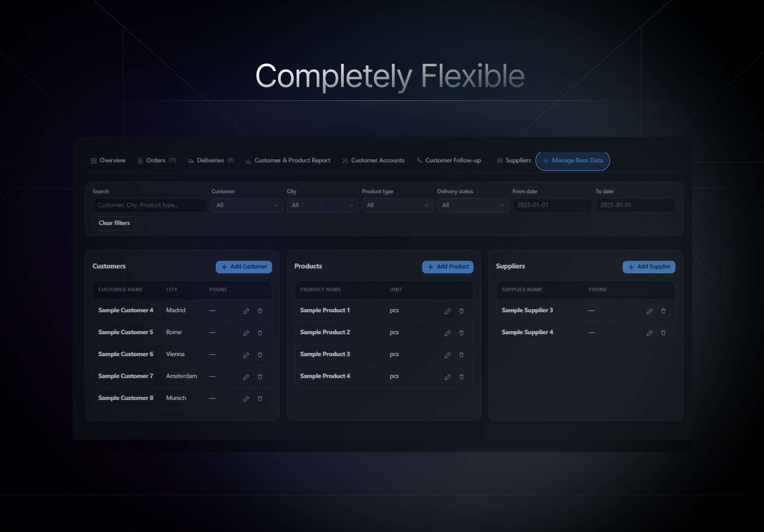Click the Sample Product 3 name
Image resolution: width=764 pixels, height=532 pixels.
coord(325,354)
